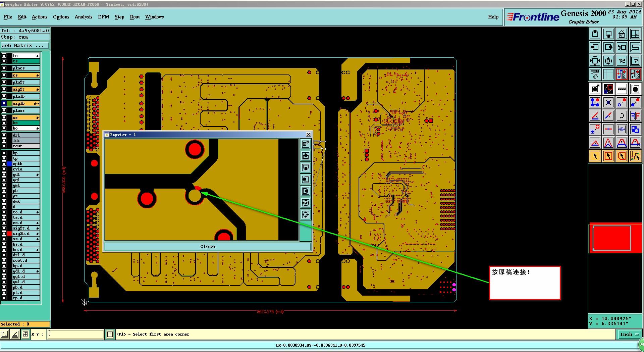The image size is (644, 352).
Task: Click the first coordinate mode button at bottom left
Action: (5, 334)
